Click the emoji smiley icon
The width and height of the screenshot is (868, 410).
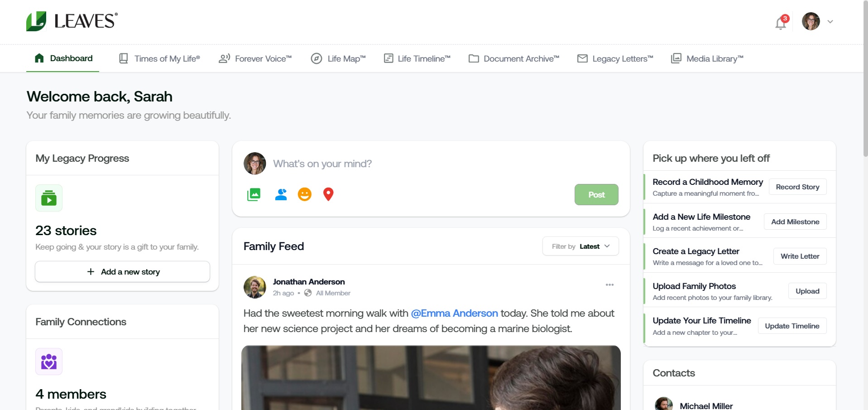(x=305, y=194)
